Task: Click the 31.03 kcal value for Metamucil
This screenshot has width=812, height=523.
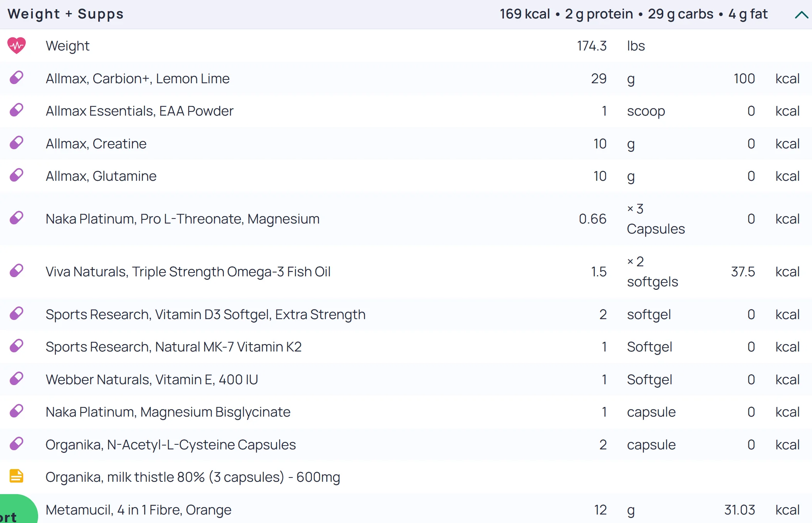Action: coord(740,510)
